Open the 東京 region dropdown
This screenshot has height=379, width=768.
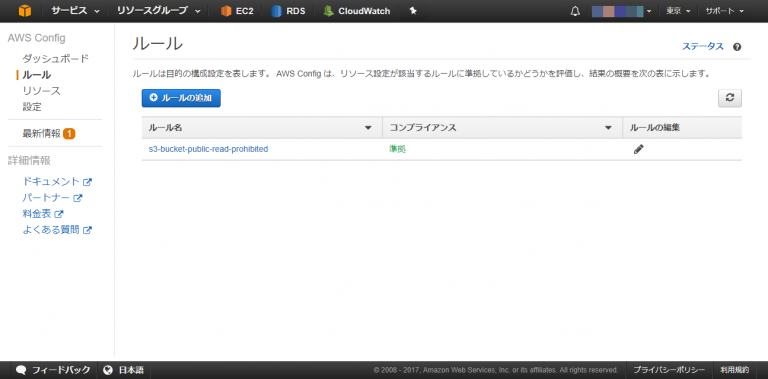coord(678,11)
